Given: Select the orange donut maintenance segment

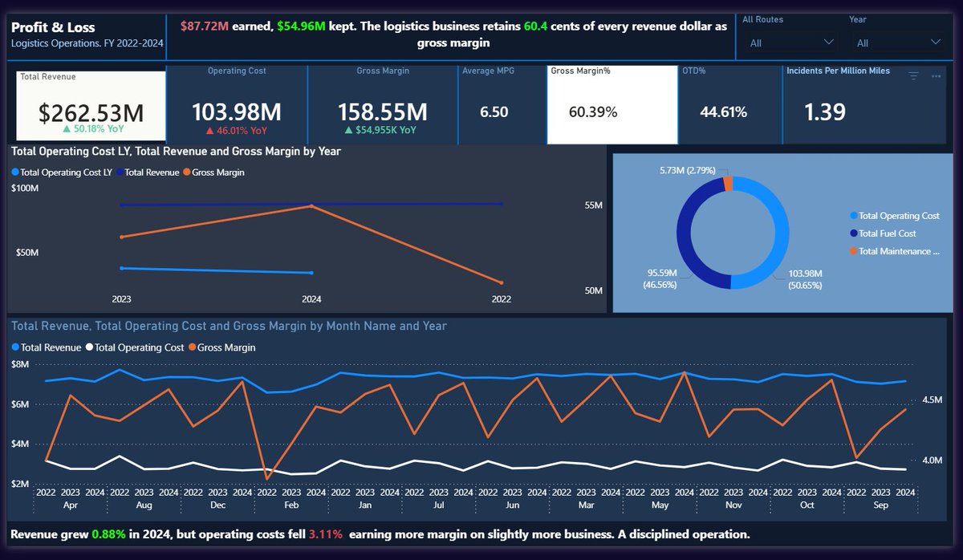Looking at the screenshot, I should 728,184.
